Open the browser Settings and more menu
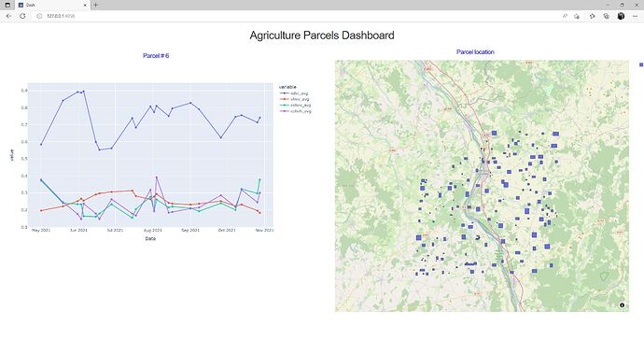This screenshot has height=340, width=644. [x=635, y=16]
